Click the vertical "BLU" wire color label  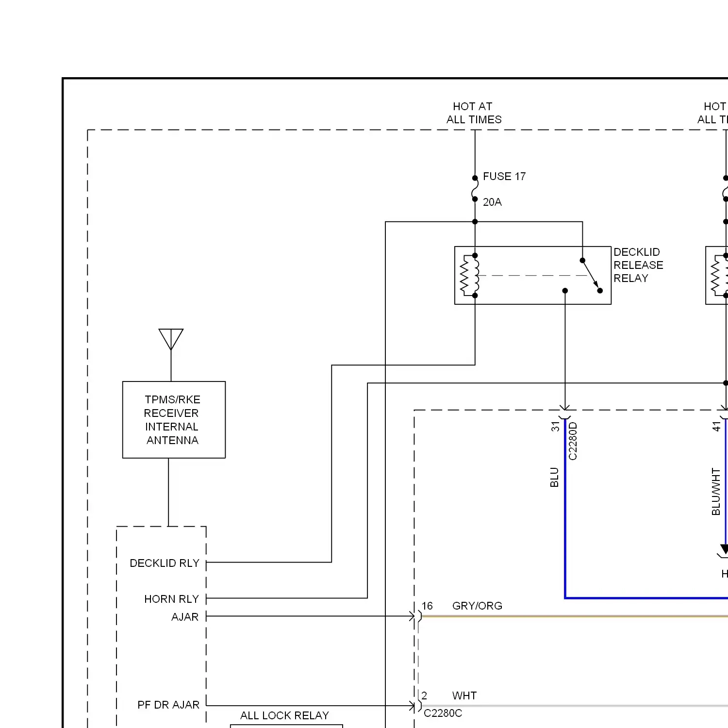[554, 477]
